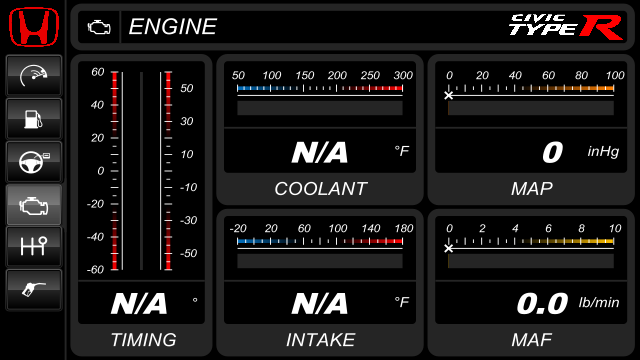Select the COOLANT gauge panel
This screenshot has width=640, height=360.
coord(320,129)
